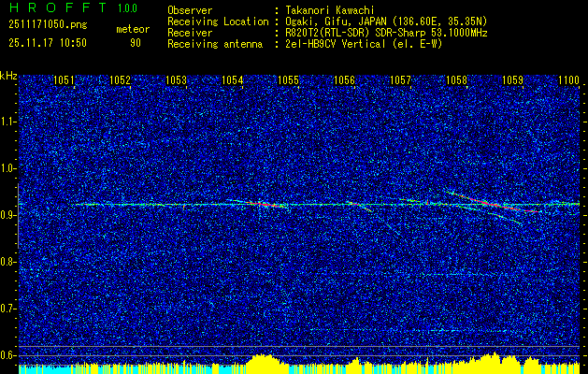The width and height of the screenshot is (588, 374).
Task: Click the 0.9 kHz axis label
Action: [7, 215]
